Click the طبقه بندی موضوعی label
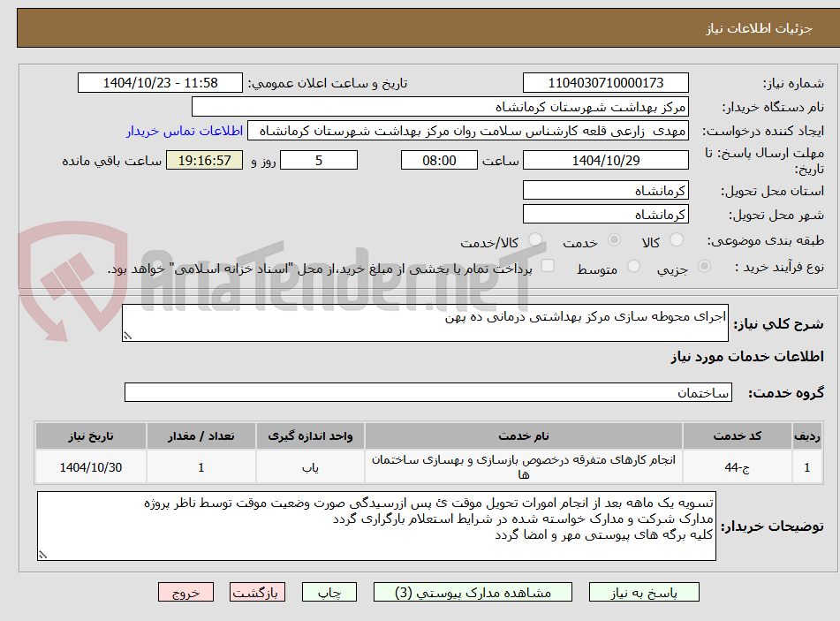Screen dimensions: 840x621 point(766,240)
